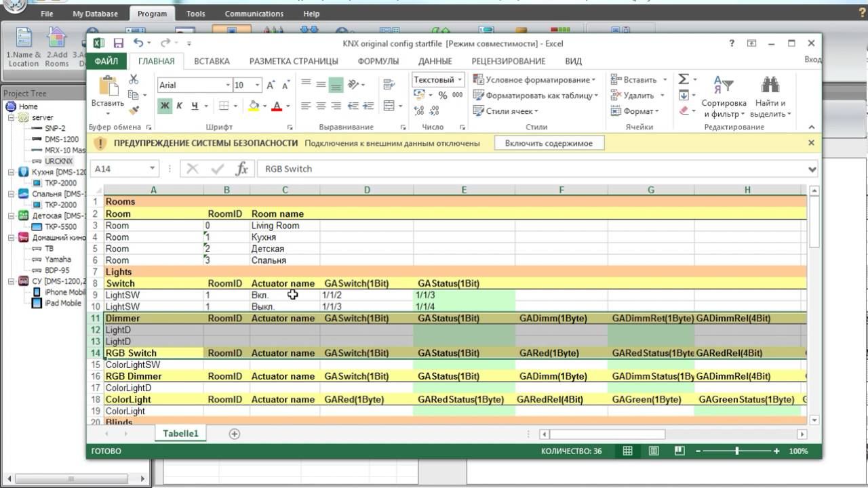Click the Save icon in Excel quick access
Image resolution: width=868 pixels, height=488 pixels.
pos(119,43)
